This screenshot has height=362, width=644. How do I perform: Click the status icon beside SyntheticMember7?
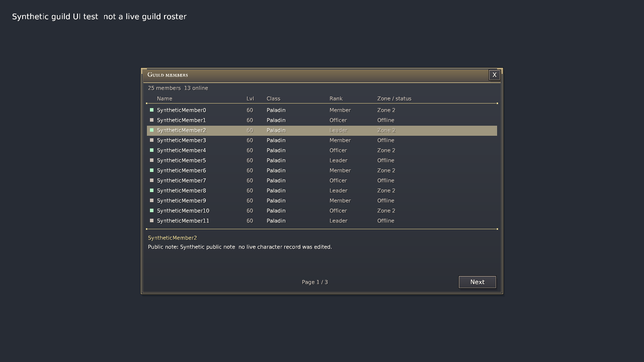[x=151, y=180]
